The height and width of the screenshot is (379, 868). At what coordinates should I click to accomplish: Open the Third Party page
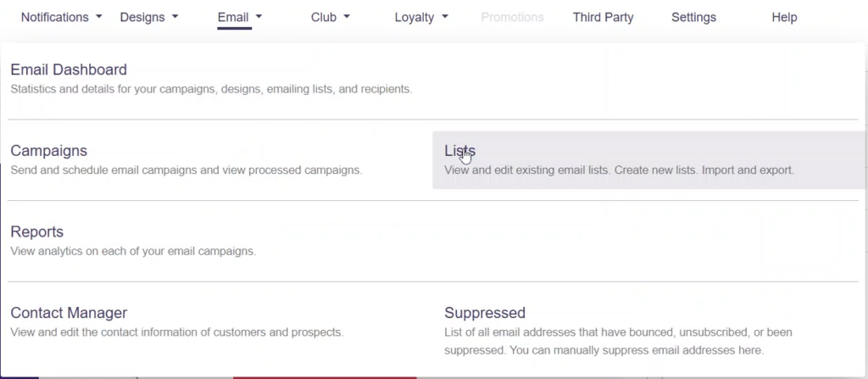603,17
